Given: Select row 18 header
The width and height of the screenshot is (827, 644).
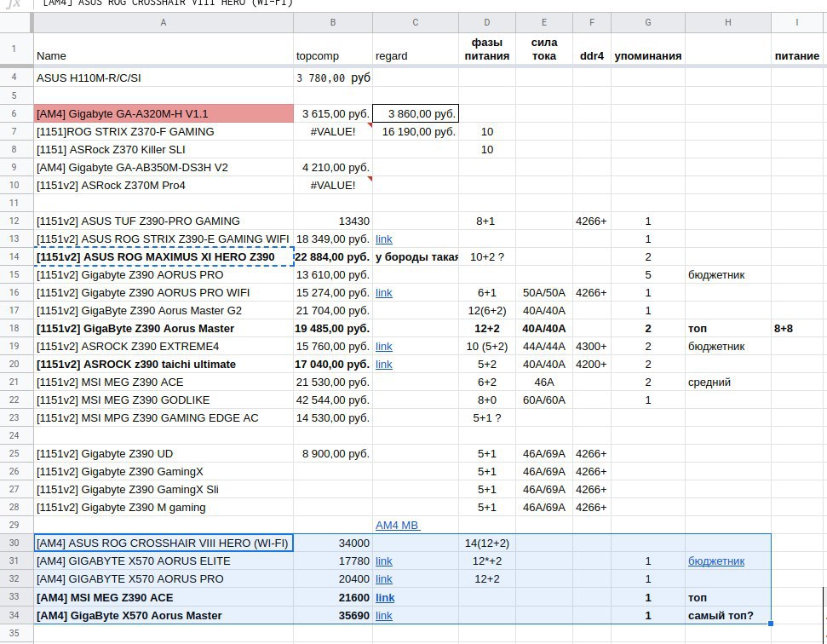Looking at the screenshot, I should click(x=14, y=328).
